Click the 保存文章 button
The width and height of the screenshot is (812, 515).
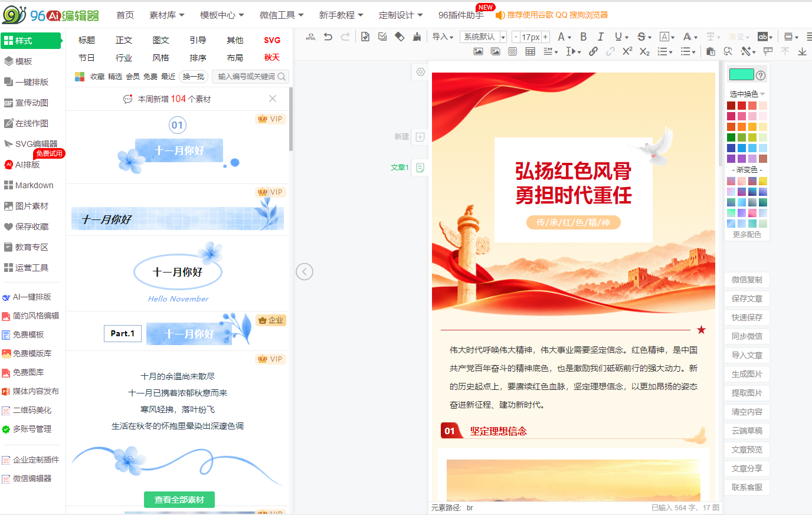coord(747,298)
